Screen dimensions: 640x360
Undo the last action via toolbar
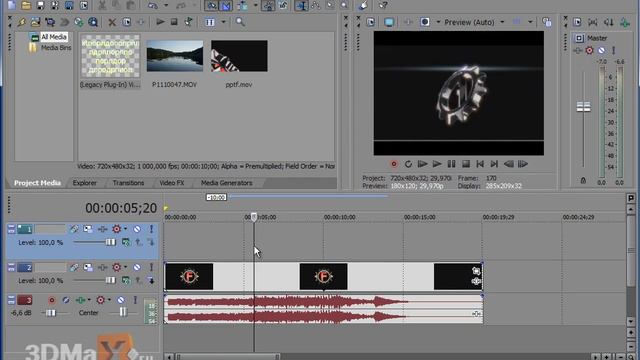click(153, 5)
